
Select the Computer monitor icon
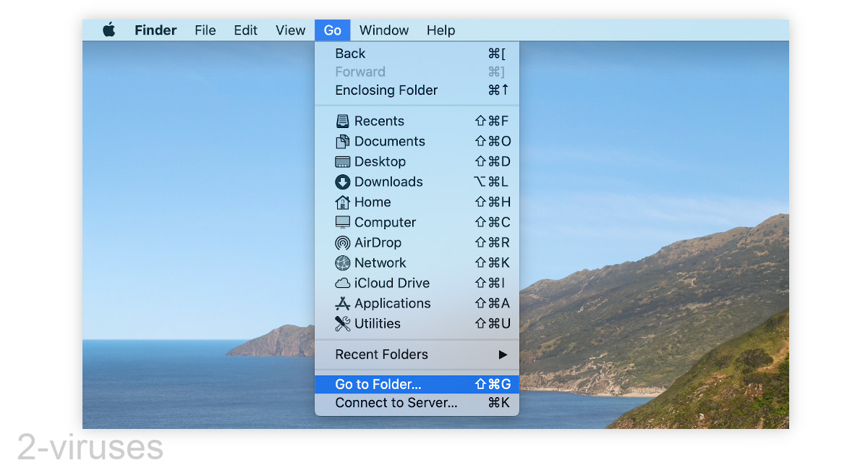pos(342,223)
